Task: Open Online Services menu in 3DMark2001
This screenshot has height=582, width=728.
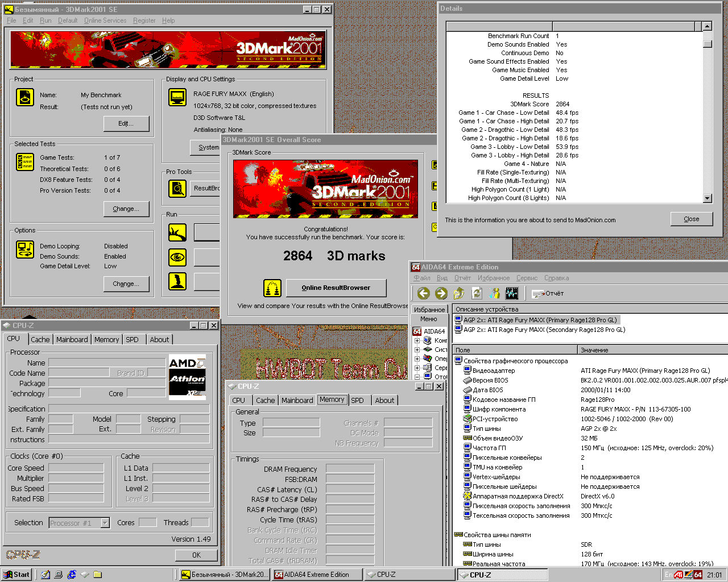Action: click(105, 20)
